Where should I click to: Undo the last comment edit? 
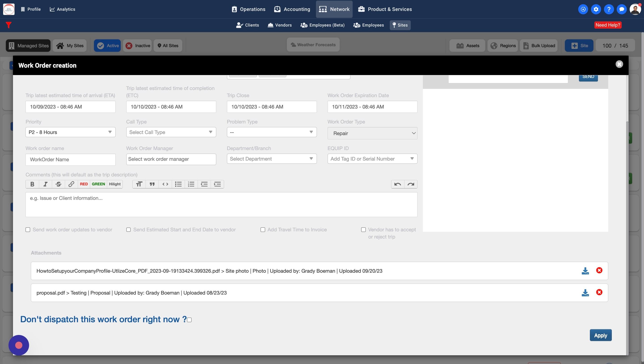pos(397,184)
